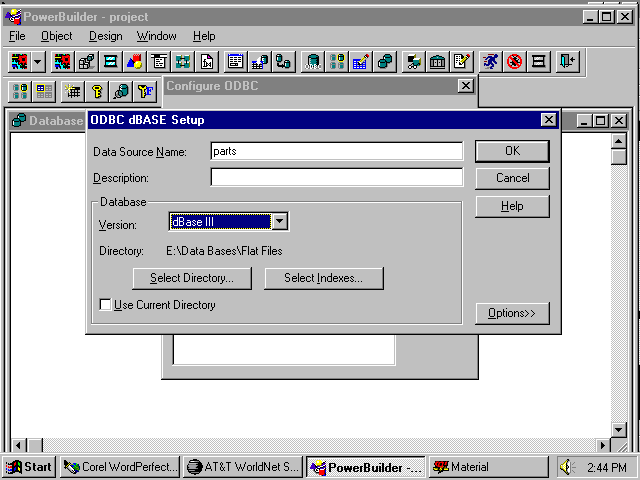
Task: Click the Data Source Name field
Action: tap(337, 151)
